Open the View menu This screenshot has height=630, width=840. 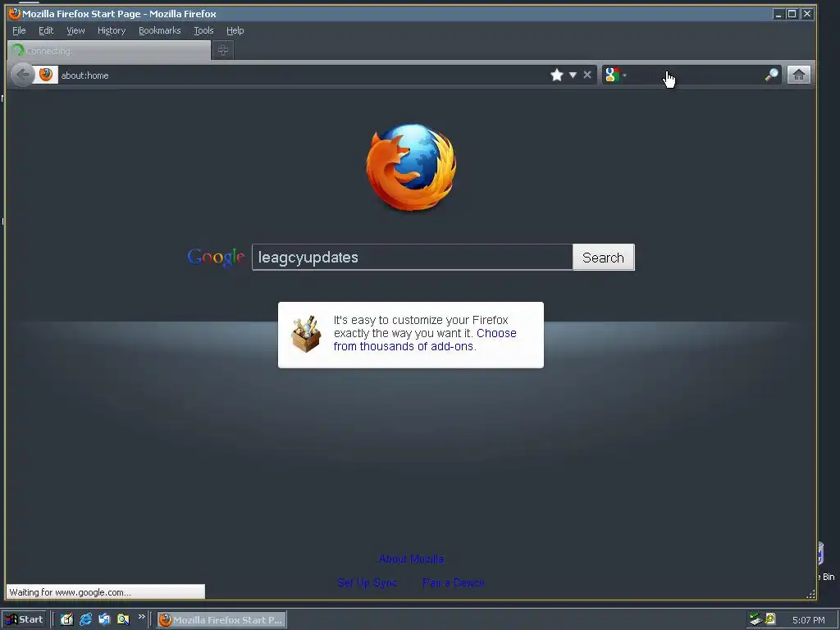point(75,30)
